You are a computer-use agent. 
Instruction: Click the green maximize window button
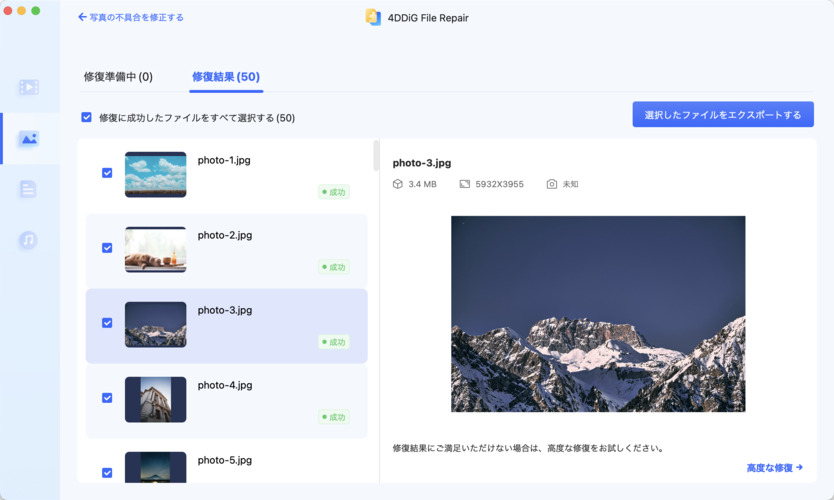point(36,11)
